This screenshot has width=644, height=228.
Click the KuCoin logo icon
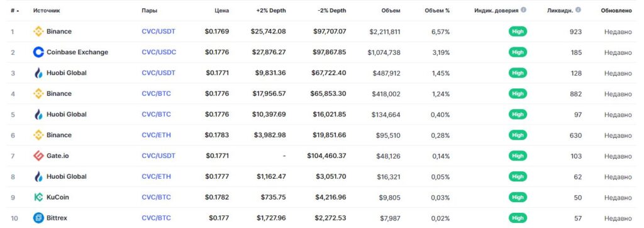[38, 197]
